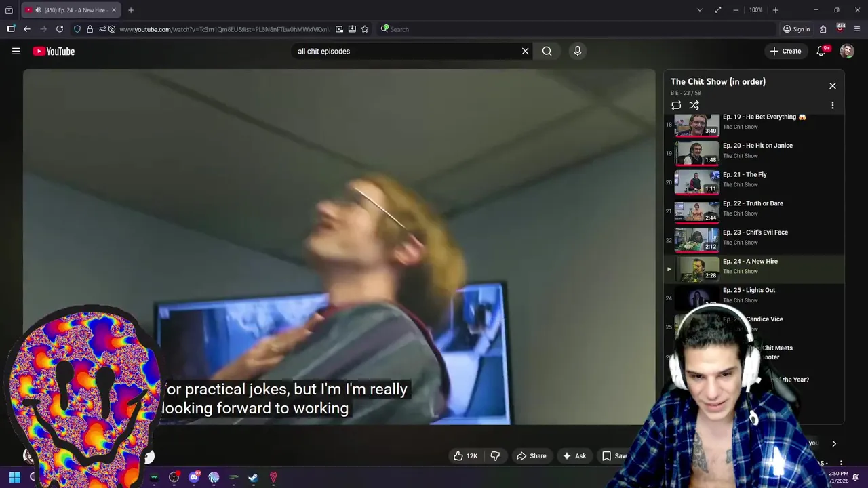Enter fullscreen with the diagonal arrows

click(x=717, y=10)
